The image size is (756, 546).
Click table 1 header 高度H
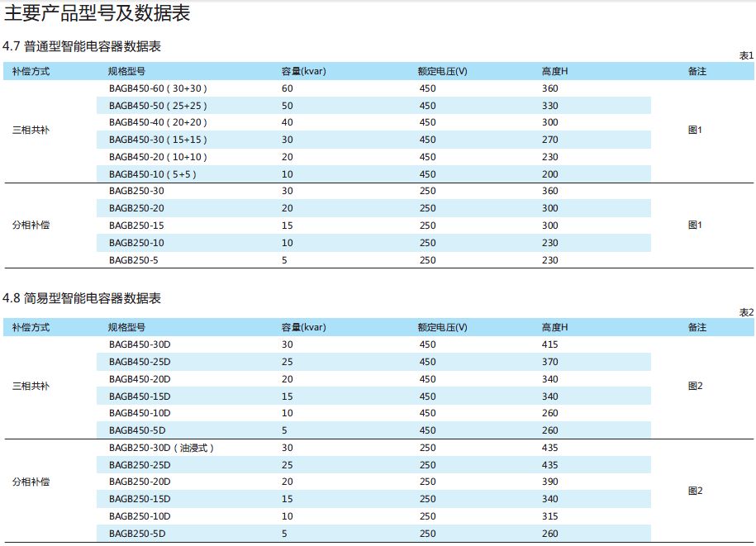555,71
